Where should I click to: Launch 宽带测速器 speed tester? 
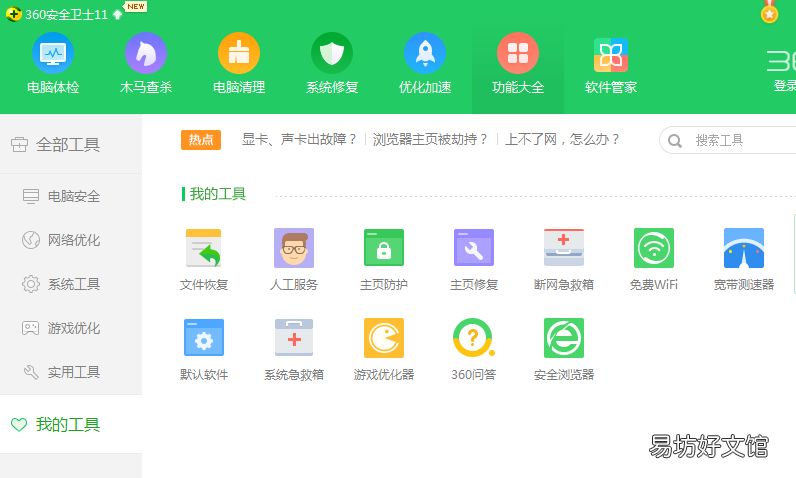click(x=744, y=260)
